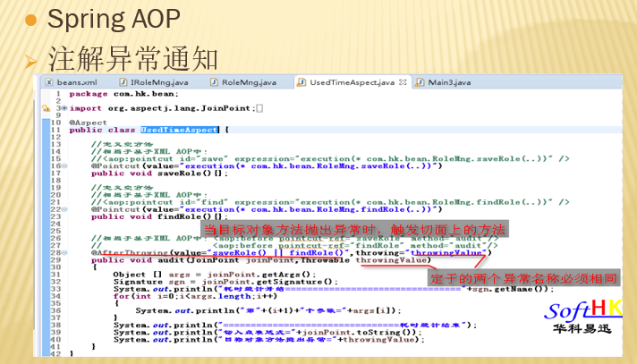Viewport: 637px width, 364px height.
Task: Click sgn.getName() at end of line 33
Action: 507,289
